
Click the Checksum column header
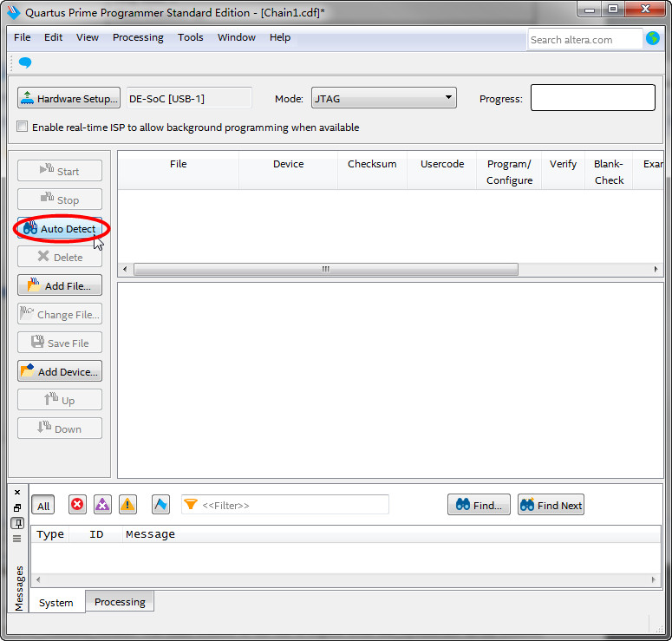(x=372, y=170)
